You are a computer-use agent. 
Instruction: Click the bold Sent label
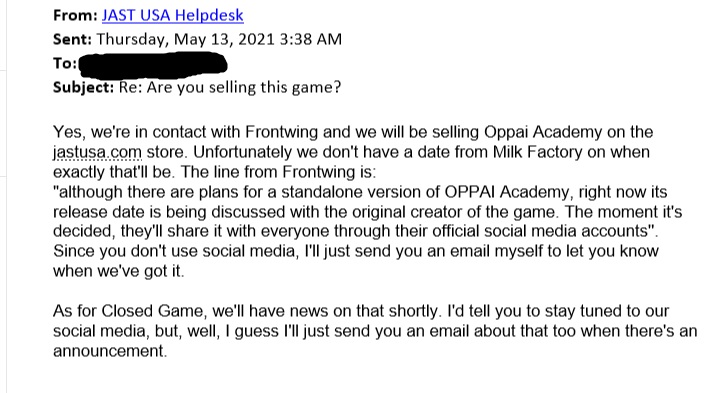[x=72, y=39]
